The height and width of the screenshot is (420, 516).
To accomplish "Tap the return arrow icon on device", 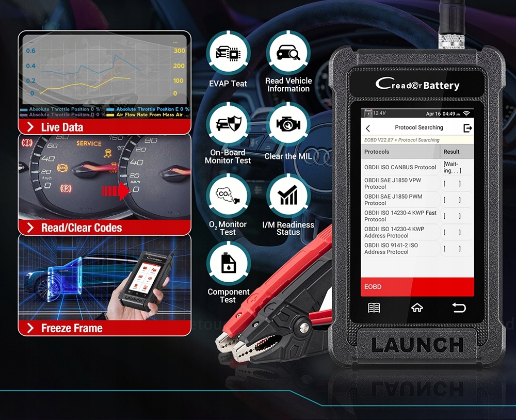I will (x=459, y=308).
